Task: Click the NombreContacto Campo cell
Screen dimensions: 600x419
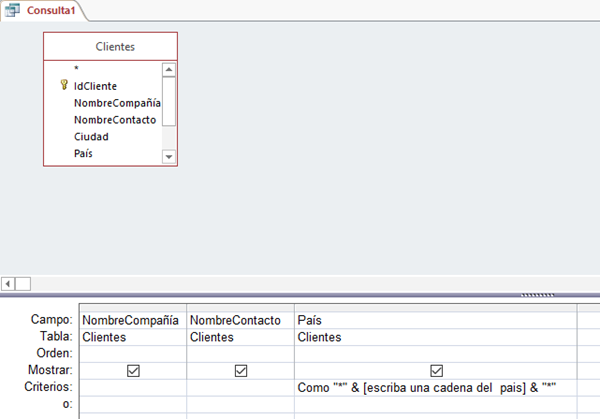Action: 241,320
